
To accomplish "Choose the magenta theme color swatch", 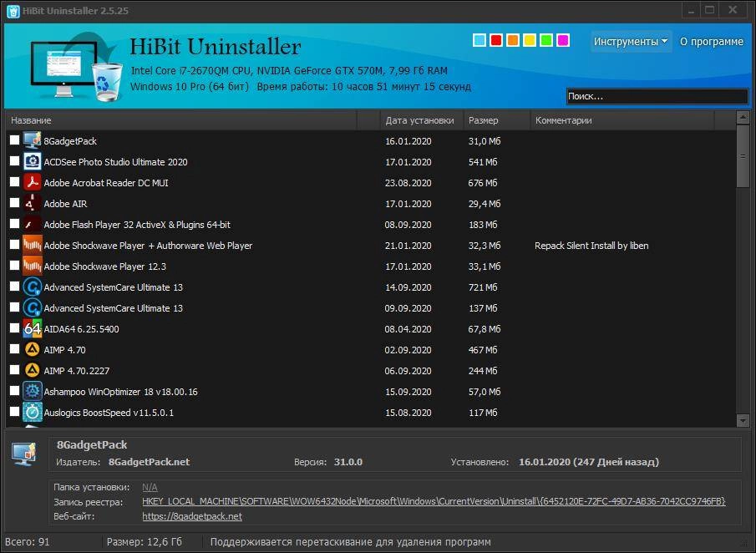I will pos(563,40).
